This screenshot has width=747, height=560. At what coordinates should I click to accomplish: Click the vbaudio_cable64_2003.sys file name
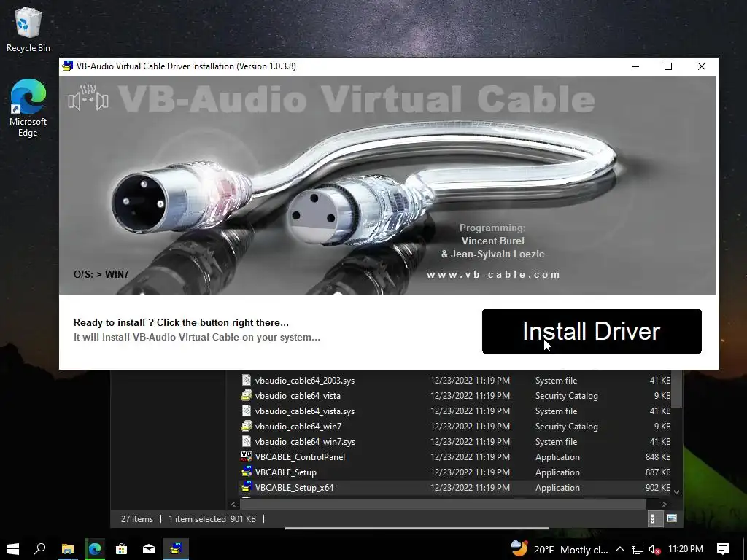click(x=305, y=381)
